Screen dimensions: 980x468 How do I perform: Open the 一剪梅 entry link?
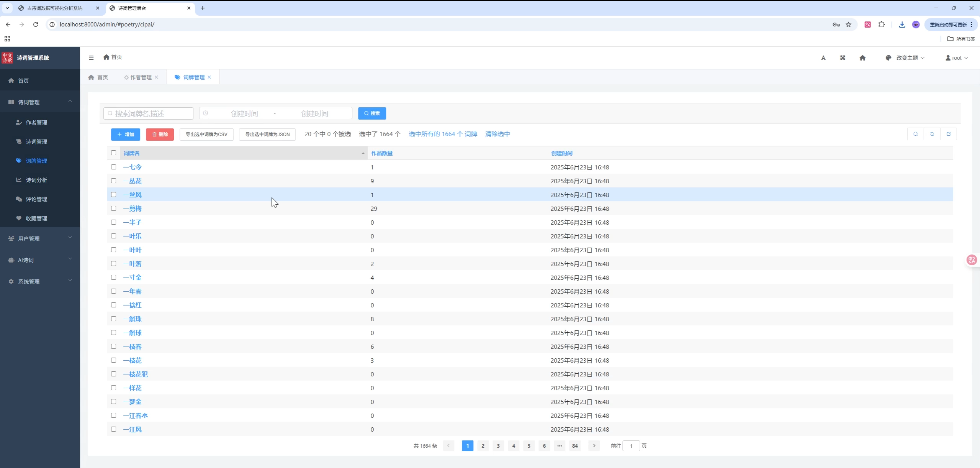[133, 209]
